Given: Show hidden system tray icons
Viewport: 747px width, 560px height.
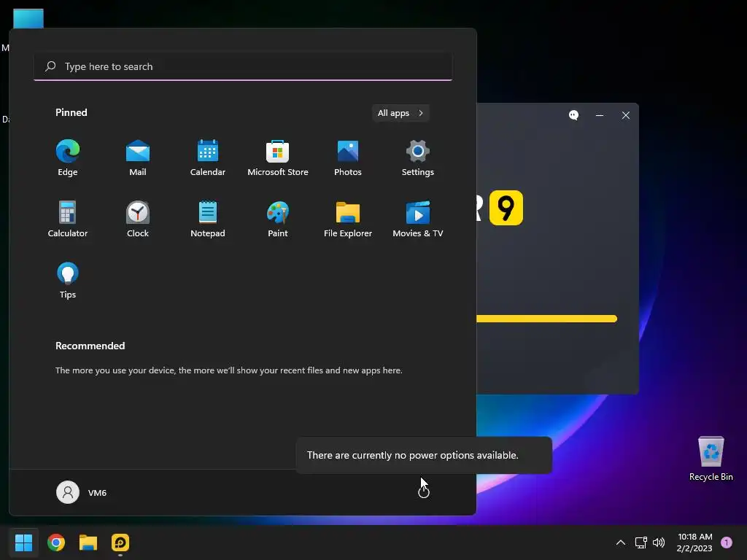Looking at the screenshot, I should (620, 542).
